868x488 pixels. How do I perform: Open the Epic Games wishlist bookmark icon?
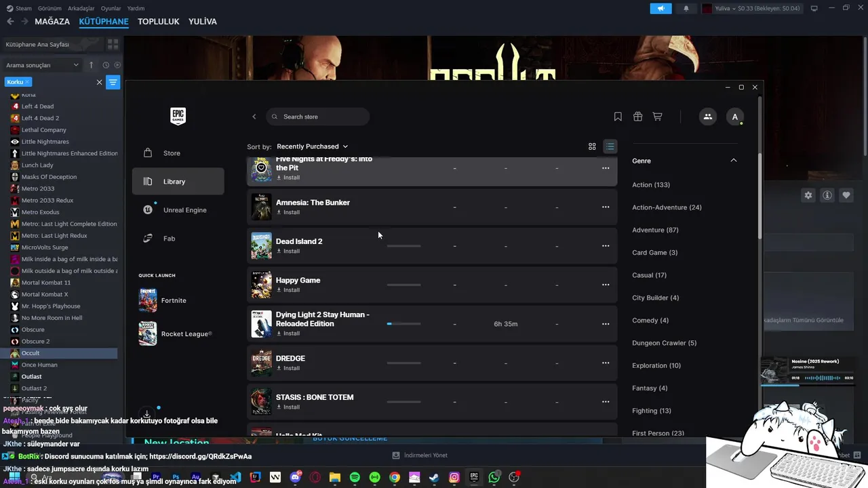(x=618, y=117)
